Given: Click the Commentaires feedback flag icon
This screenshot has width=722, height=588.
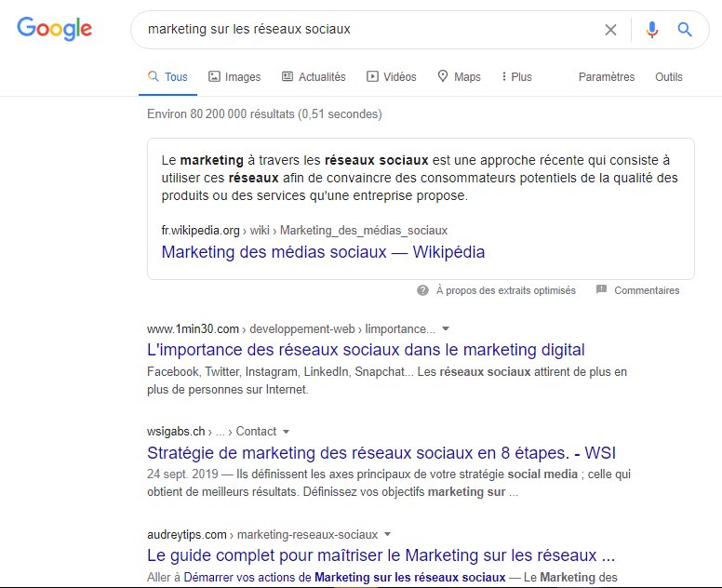Looking at the screenshot, I should coord(601,289).
